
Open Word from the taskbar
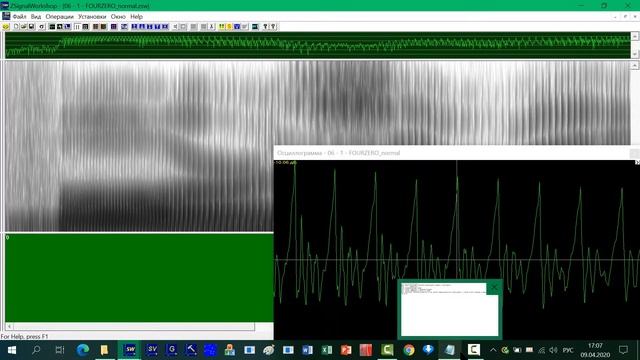(307, 350)
